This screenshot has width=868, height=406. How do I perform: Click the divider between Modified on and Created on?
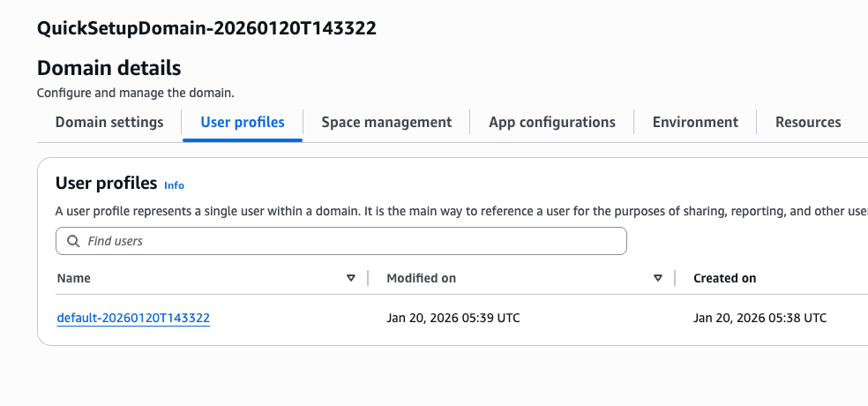675,278
